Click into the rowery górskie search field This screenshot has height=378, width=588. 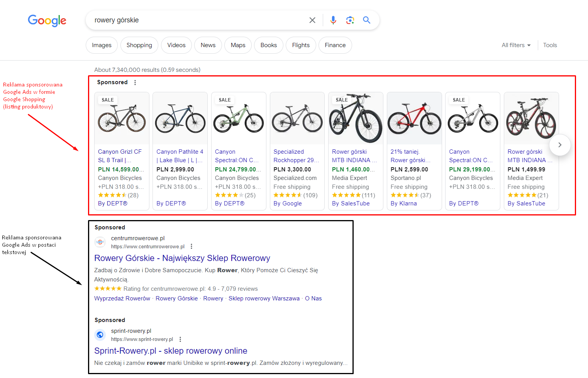(x=197, y=20)
